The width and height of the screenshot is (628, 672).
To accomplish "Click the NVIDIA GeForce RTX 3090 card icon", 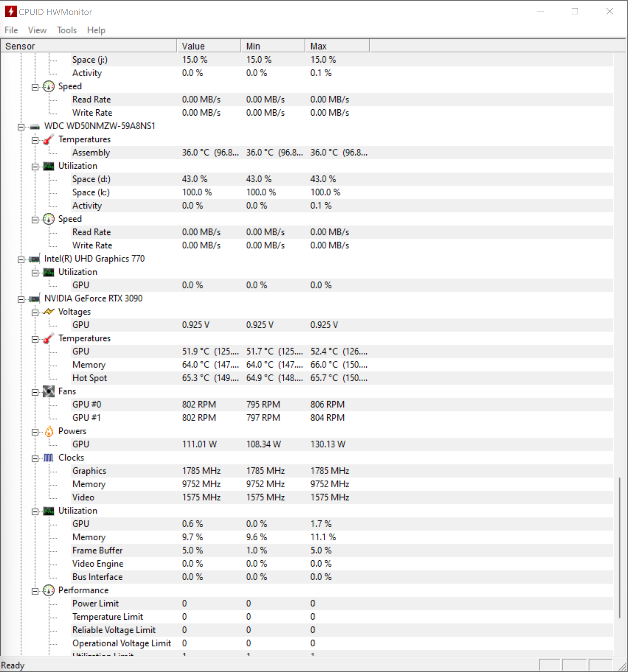I will (x=34, y=299).
